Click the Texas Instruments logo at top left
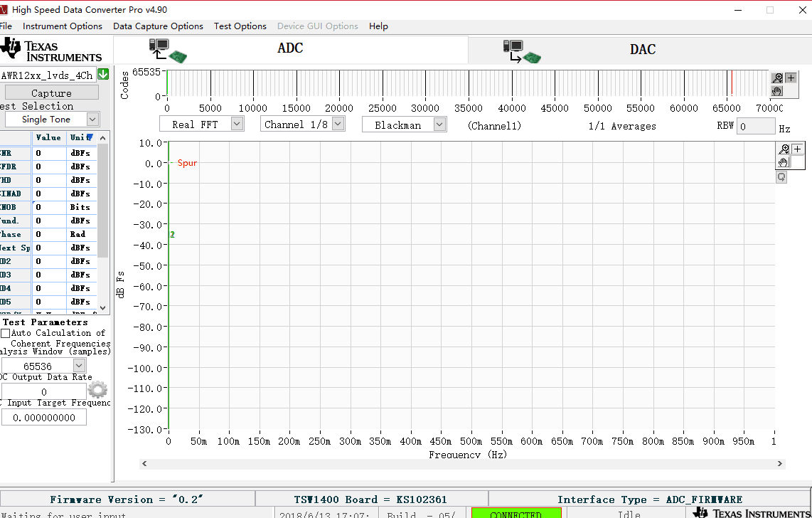The height and width of the screenshot is (518, 812). pyautogui.click(x=50, y=51)
